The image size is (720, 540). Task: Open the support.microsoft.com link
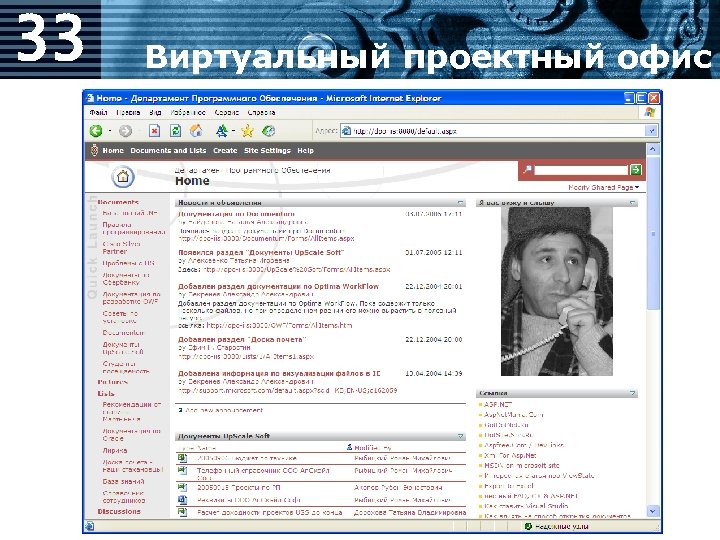pos(287,391)
